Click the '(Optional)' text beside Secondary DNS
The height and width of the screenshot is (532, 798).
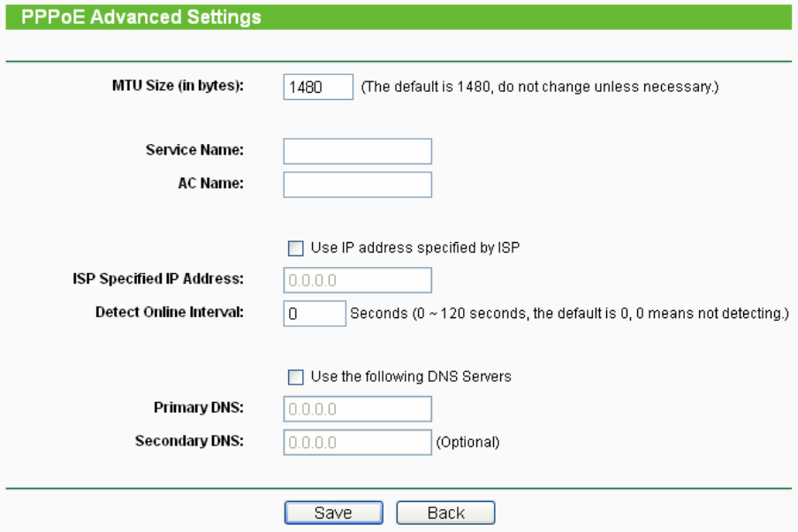(x=467, y=442)
